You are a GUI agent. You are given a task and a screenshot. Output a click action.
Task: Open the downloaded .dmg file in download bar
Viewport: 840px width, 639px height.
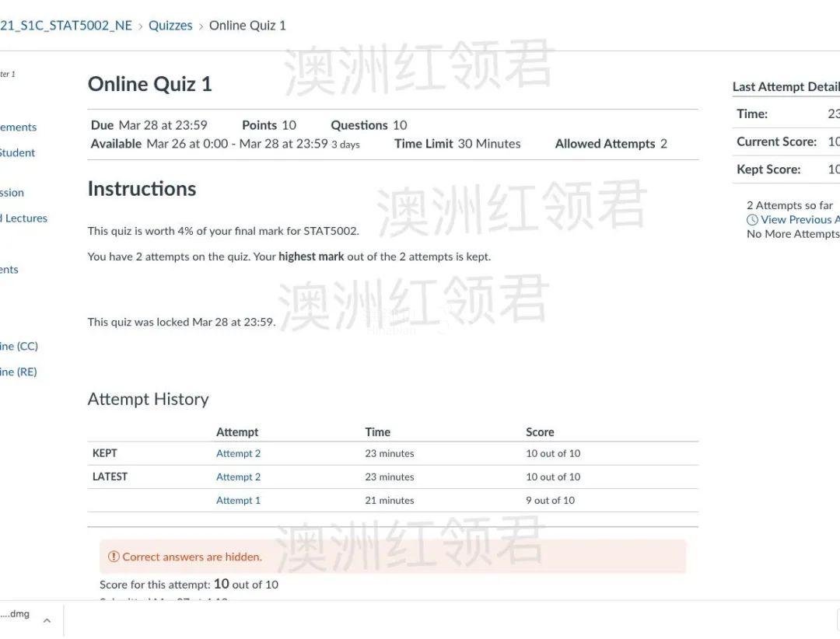(x=16, y=614)
